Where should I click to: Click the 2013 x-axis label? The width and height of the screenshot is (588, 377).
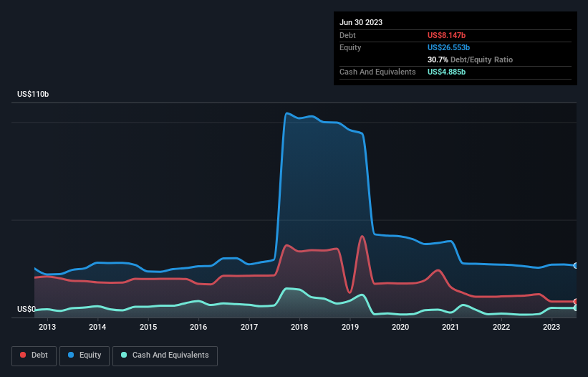click(x=47, y=327)
